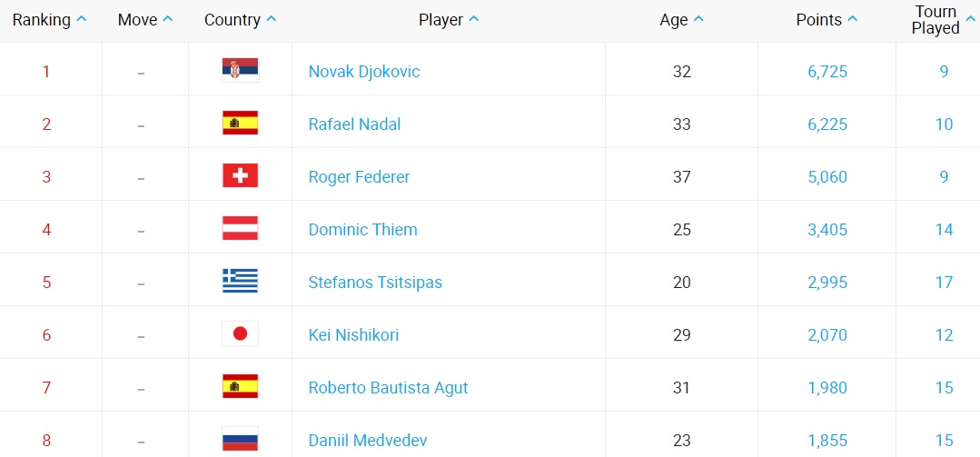Click the Serbia flag icon
Image resolution: width=980 pixels, height=457 pixels.
[x=240, y=71]
